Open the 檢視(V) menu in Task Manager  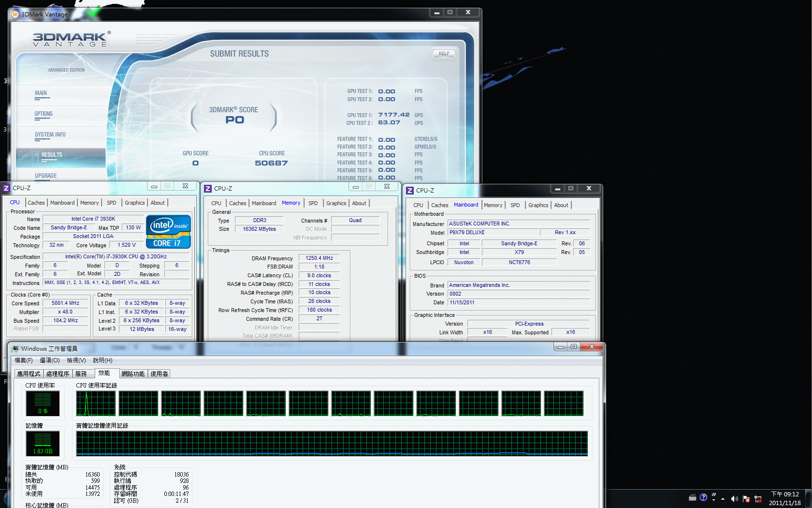pyautogui.click(x=76, y=360)
